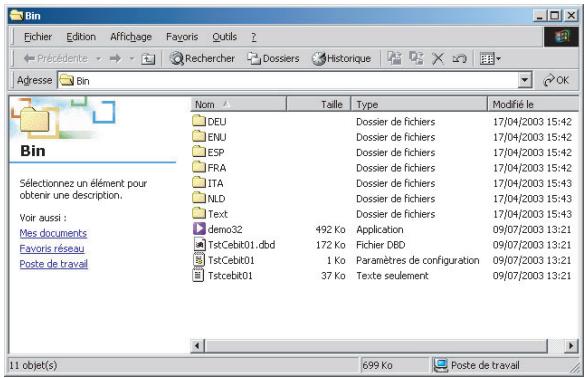
Task: Open the Poste de travail link
Action: tap(54, 264)
